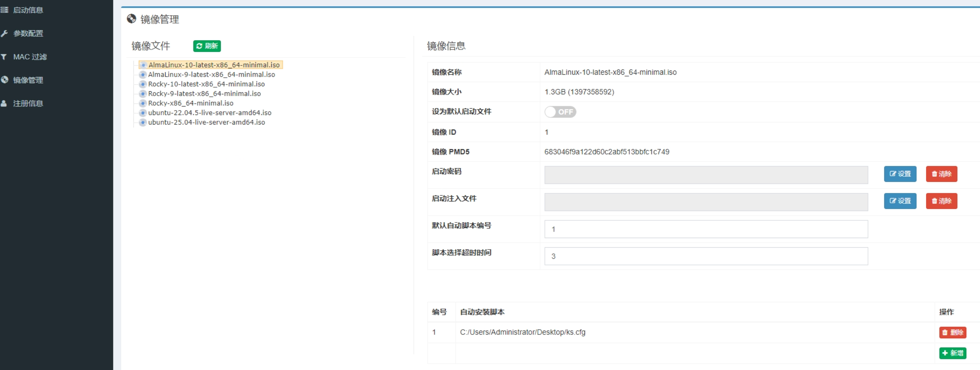
Task: Refresh the image file list with 刷新
Action: click(x=207, y=46)
